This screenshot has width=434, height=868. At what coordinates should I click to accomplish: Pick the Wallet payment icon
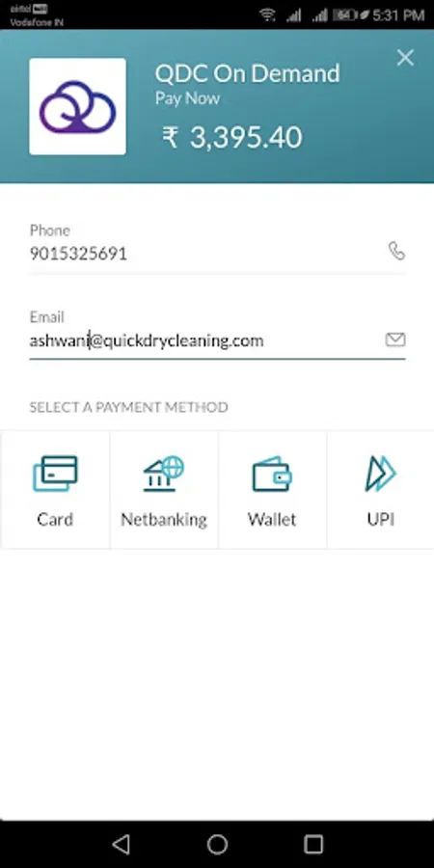point(272,474)
